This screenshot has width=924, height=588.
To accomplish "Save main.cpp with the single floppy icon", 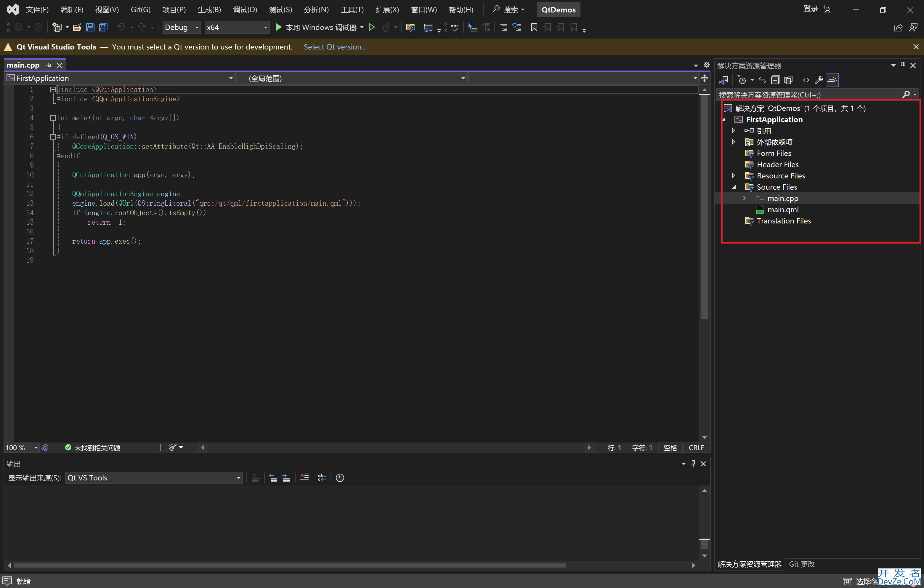I will [x=90, y=27].
